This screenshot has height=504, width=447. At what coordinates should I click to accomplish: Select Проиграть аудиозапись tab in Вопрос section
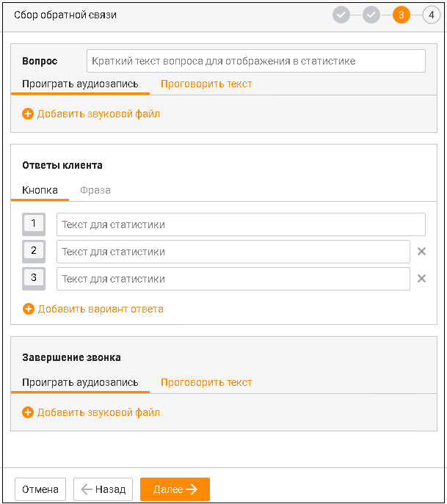[80, 84]
